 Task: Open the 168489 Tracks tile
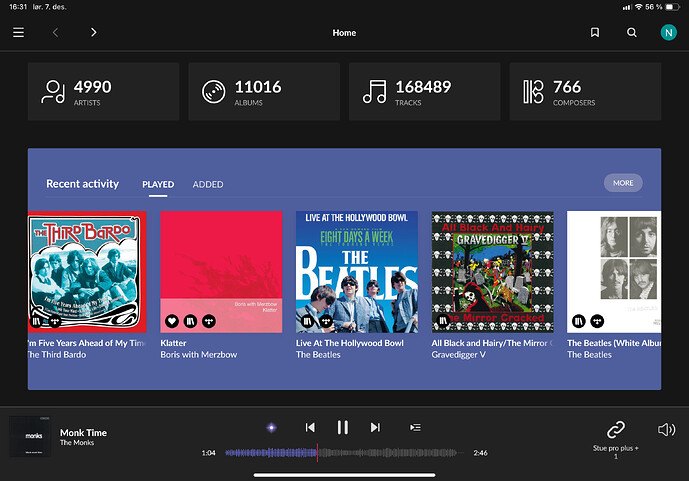(x=424, y=91)
